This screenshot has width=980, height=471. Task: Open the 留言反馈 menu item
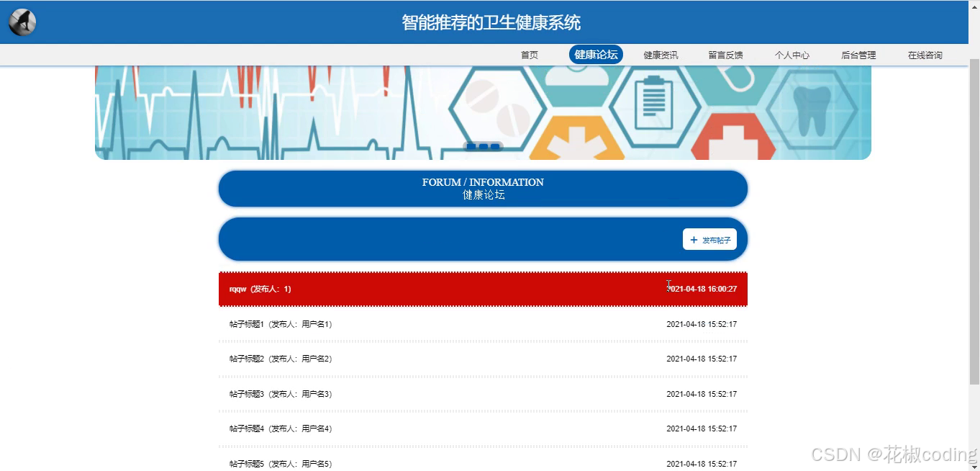tap(726, 54)
